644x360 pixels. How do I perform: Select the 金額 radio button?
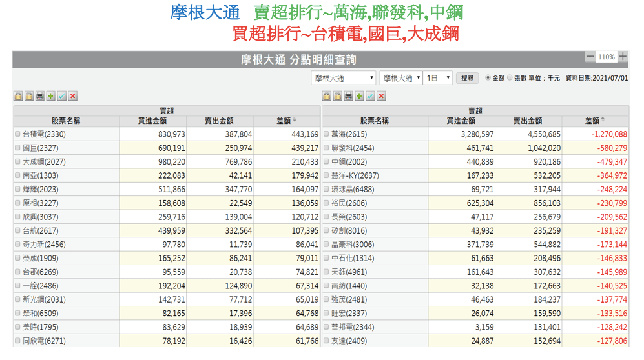488,77
